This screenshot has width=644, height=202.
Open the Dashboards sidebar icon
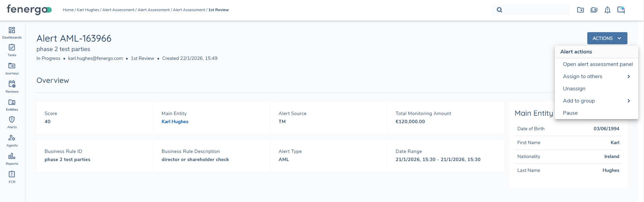[x=12, y=30]
